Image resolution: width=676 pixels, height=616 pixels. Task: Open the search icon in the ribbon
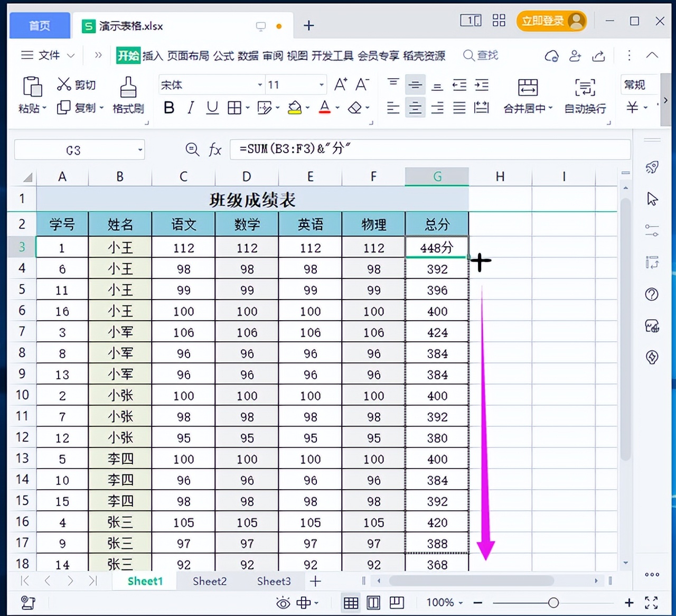coord(468,55)
